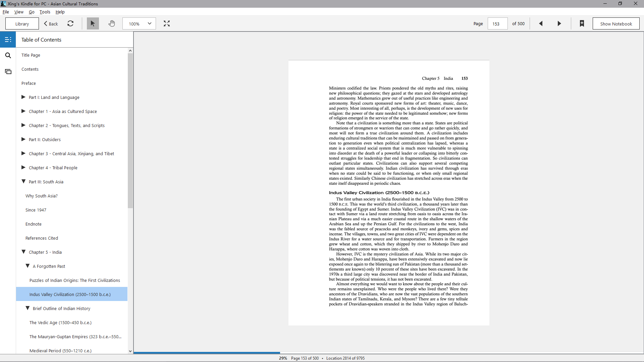Collapse Brief Outline of Indian History
This screenshot has height=362, width=644.
tap(28, 308)
